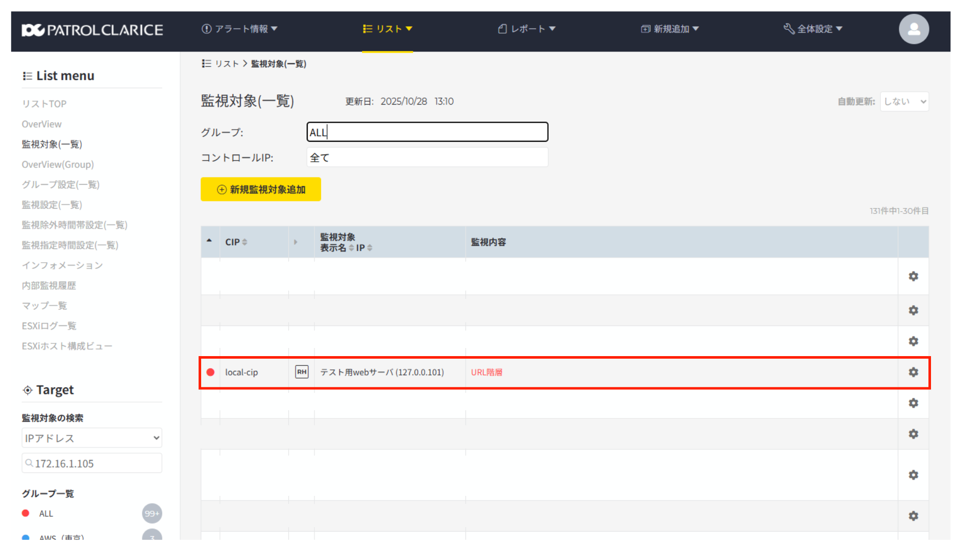Image resolution: width=980 pixels, height=551 pixels.
Task: Click the red status dot for local-cip
Action: [210, 372]
